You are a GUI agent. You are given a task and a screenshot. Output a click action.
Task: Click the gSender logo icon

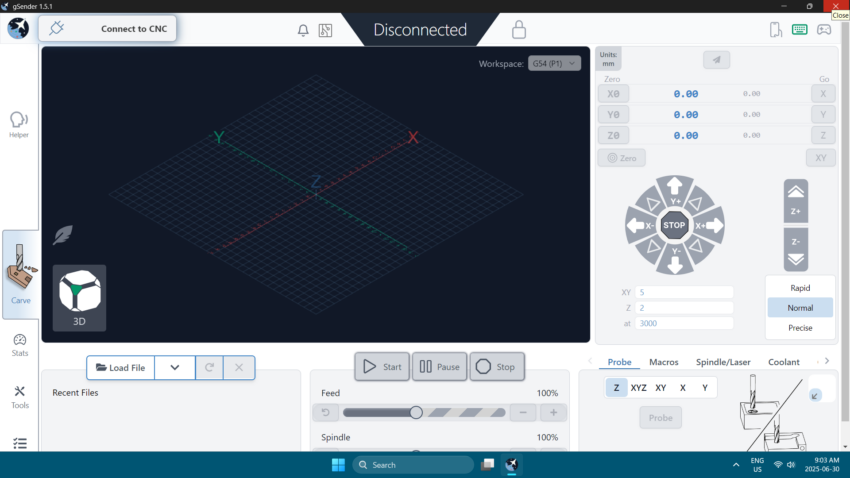pyautogui.click(x=18, y=28)
